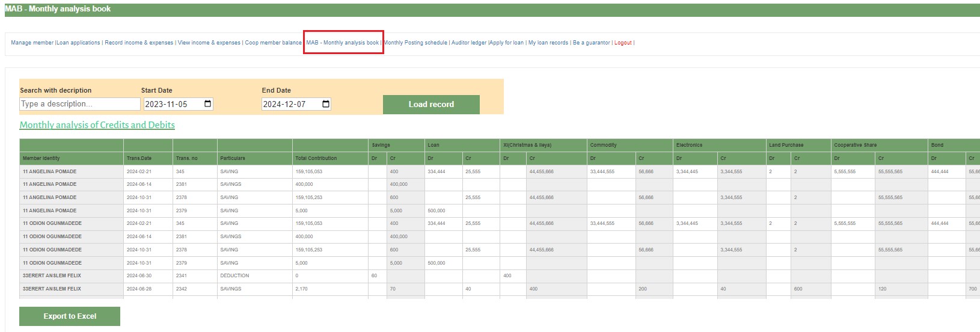
Task: Log out using the Logout link
Action: (x=623, y=43)
